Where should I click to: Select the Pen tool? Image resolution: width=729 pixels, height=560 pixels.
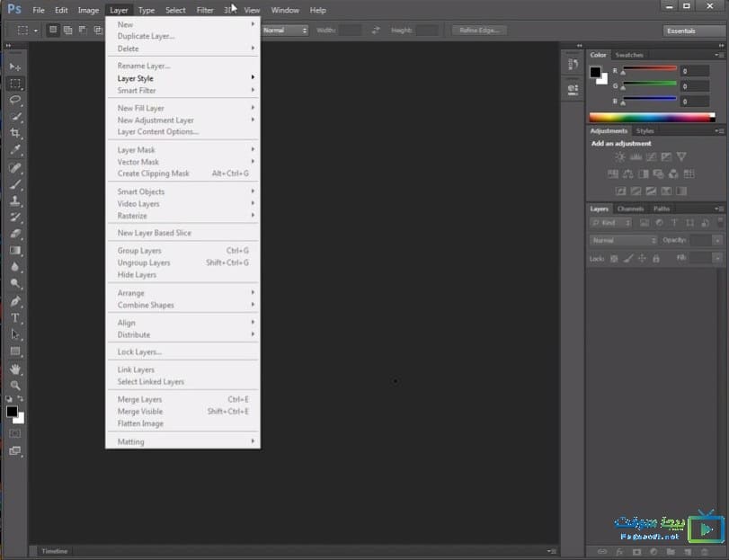(x=15, y=301)
